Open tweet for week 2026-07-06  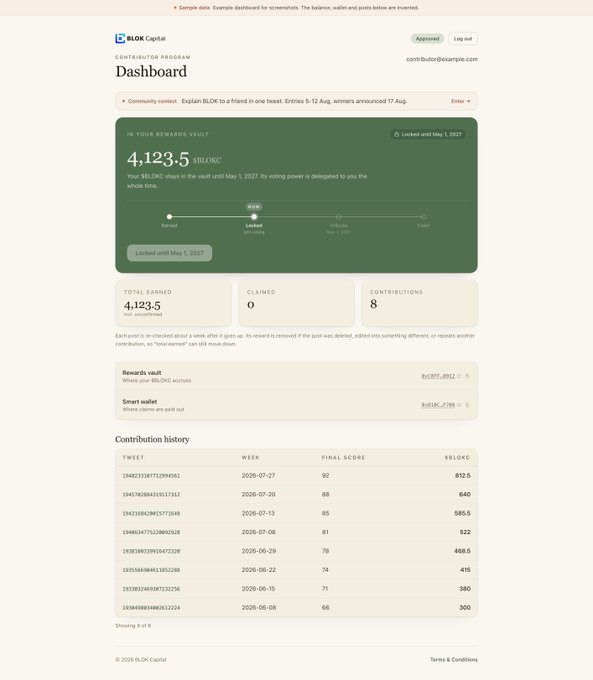(x=151, y=532)
